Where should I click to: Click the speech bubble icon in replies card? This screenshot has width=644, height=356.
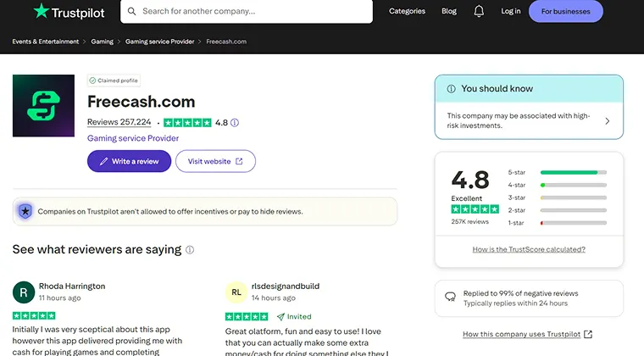click(x=450, y=297)
